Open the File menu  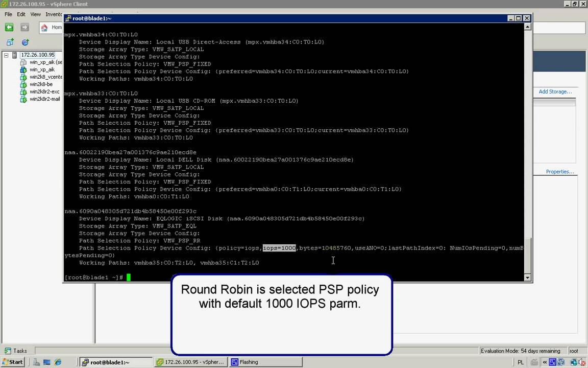tap(8, 14)
